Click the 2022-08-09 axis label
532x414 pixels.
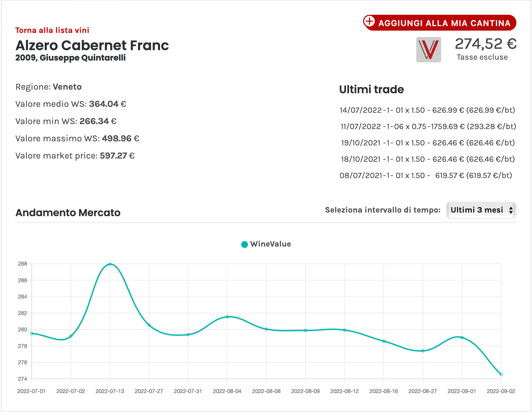305,391
